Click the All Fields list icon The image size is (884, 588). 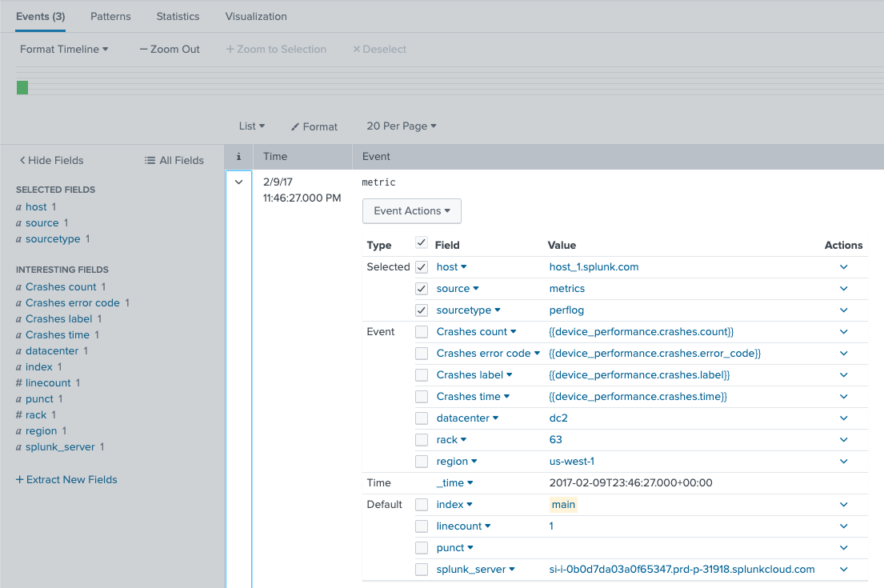[x=148, y=160]
